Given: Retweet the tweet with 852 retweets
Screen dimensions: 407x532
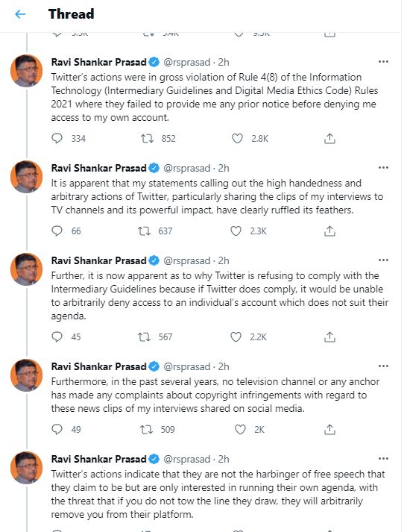Looking at the screenshot, I should point(147,139).
